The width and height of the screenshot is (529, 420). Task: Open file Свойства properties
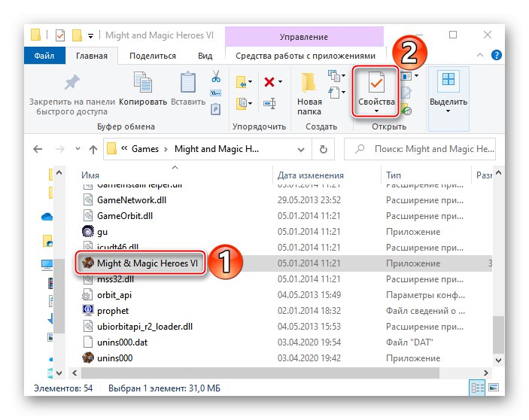(376, 92)
